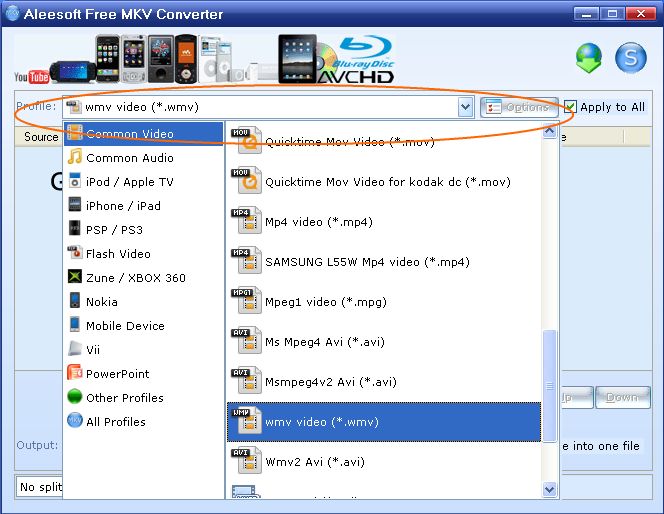
Task: Click format list scrollbar down arrow
Action: coord(549,489)
